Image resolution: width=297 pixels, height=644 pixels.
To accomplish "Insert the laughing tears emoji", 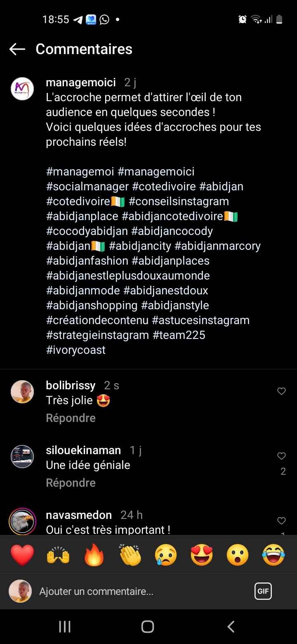I will tap(274, 555).
